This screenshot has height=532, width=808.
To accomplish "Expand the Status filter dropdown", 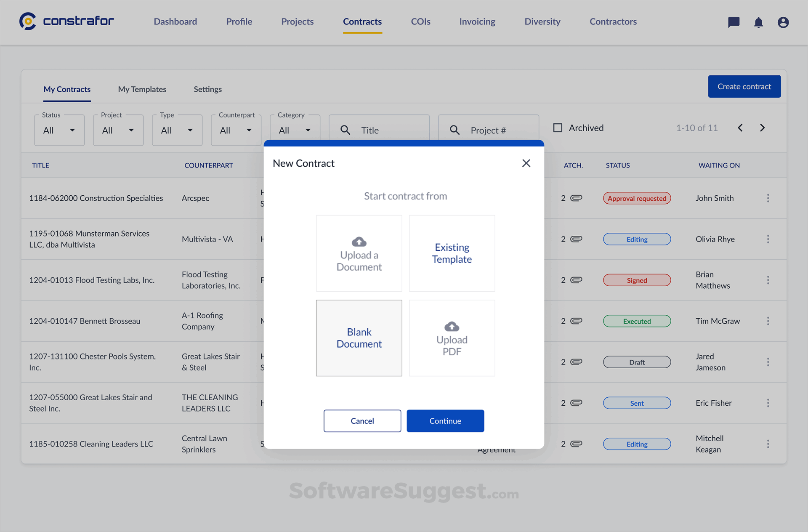I will coord(59,130).
